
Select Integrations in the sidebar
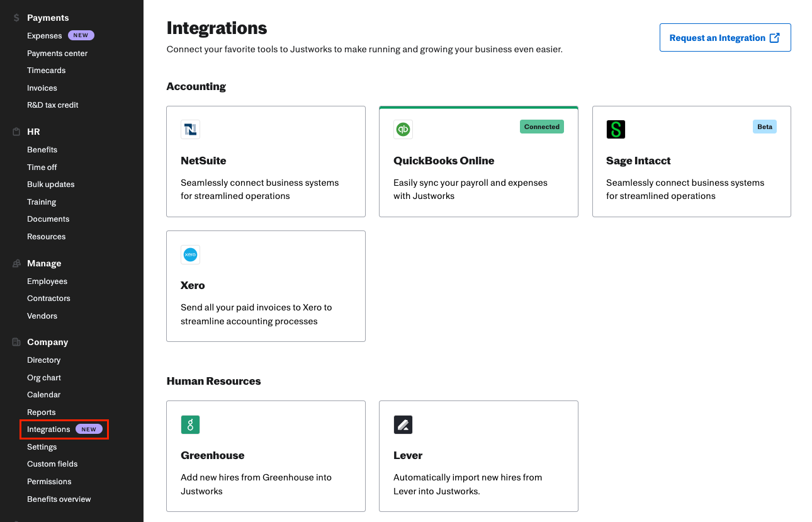(48, 429)
